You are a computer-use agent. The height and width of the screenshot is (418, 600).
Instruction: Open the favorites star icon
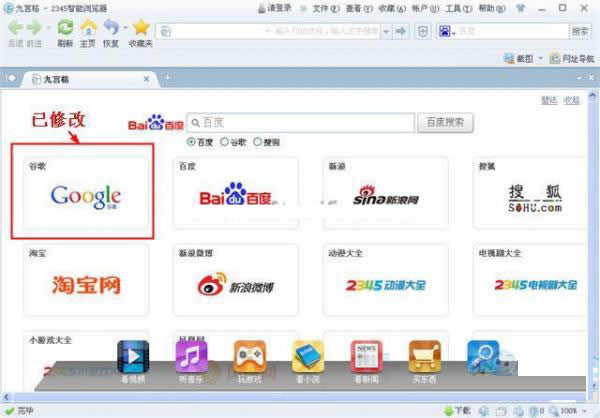141,28
